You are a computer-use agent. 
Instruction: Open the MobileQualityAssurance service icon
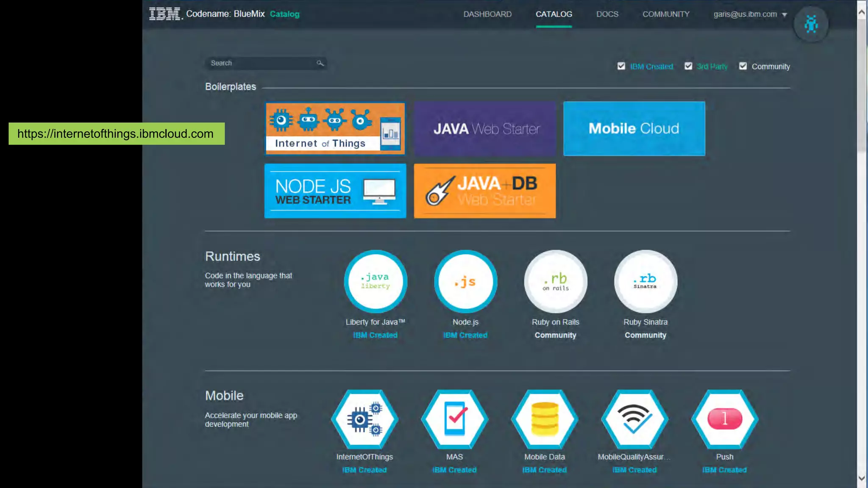click(634, 419)
